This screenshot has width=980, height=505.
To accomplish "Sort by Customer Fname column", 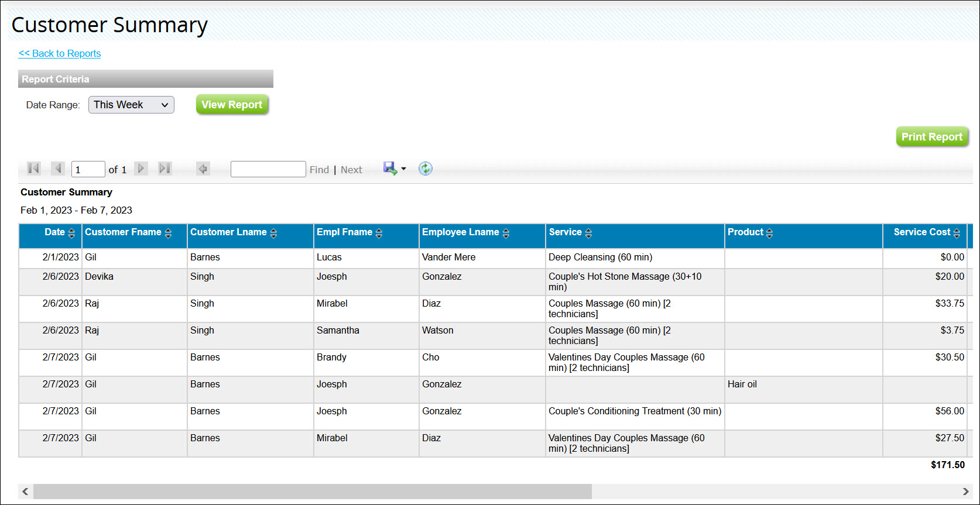I will point(168,233).
